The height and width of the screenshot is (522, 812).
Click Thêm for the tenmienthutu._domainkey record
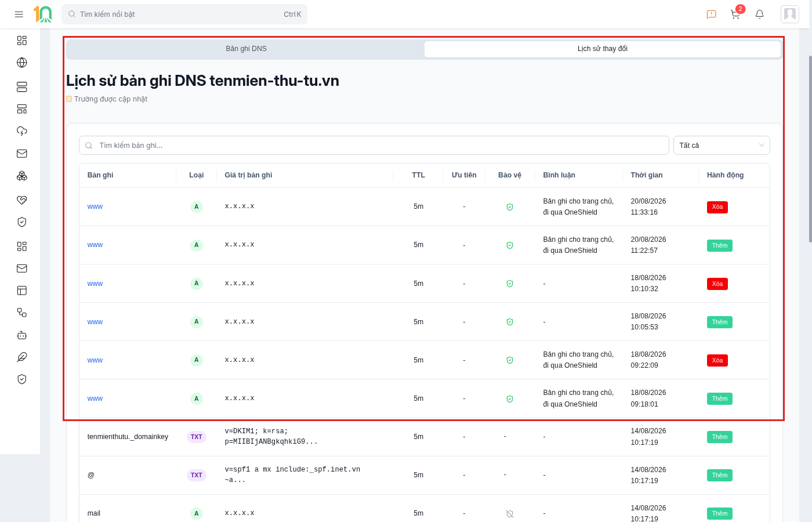tap(720, 437)
